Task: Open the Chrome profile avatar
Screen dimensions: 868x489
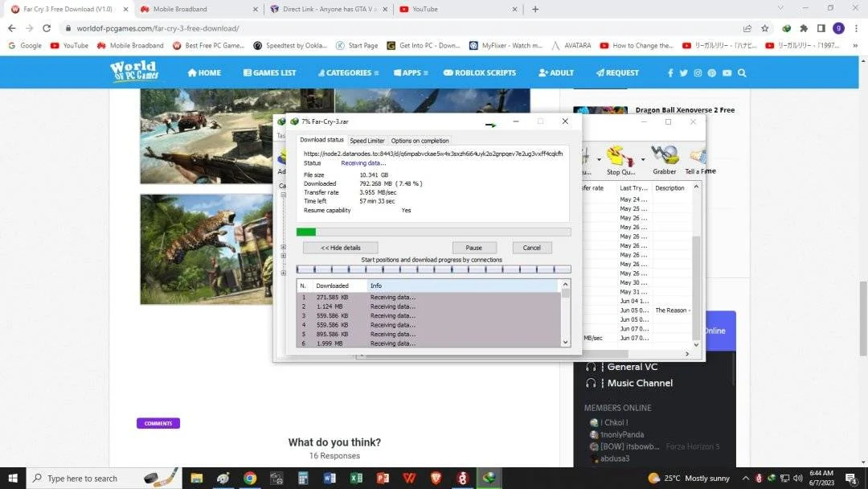Action: (838, 28)
